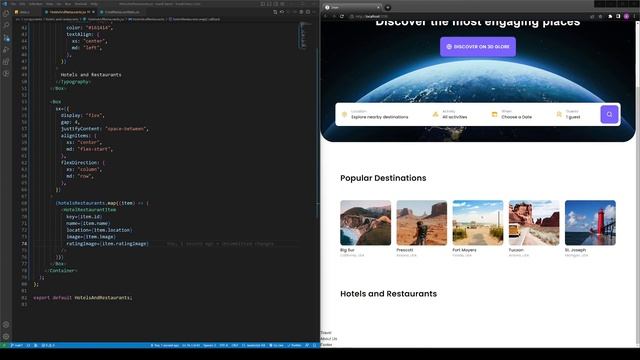
Task: Click code line 'export default HotelsAndRestaurants;'
Action: coord(83,298)
